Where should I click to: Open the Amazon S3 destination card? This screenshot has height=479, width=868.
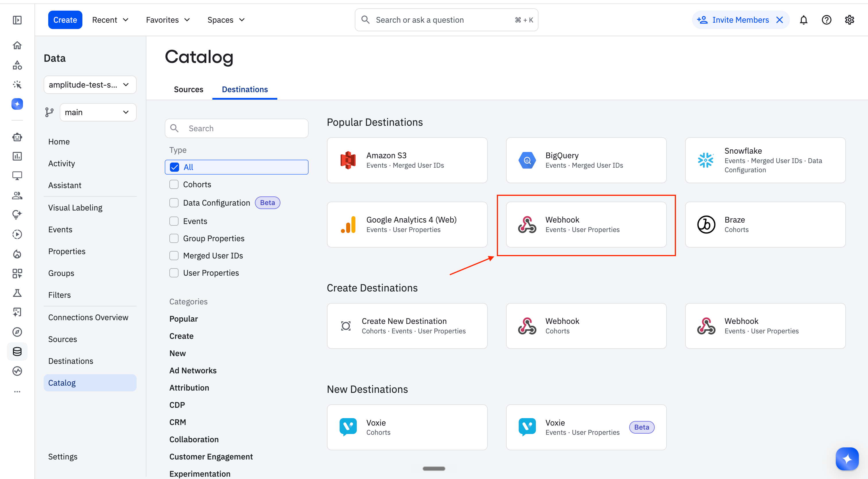pyautogui.click(x=407, y=160)
